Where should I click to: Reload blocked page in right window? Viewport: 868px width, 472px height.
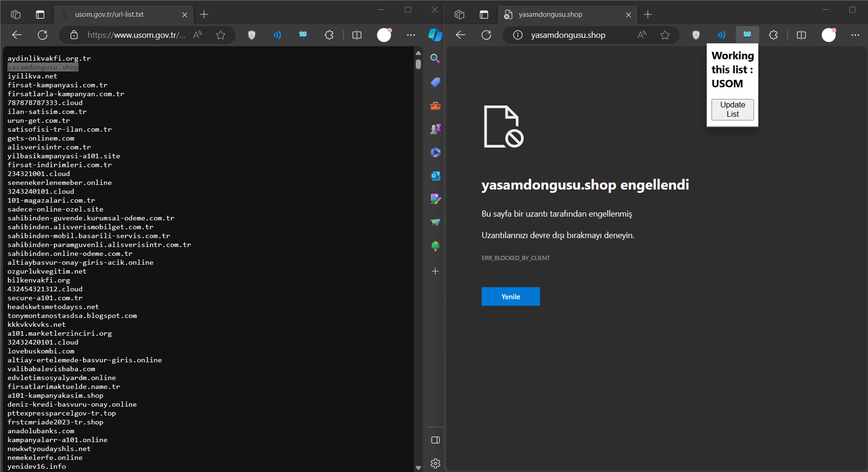(x=486, y=35)
